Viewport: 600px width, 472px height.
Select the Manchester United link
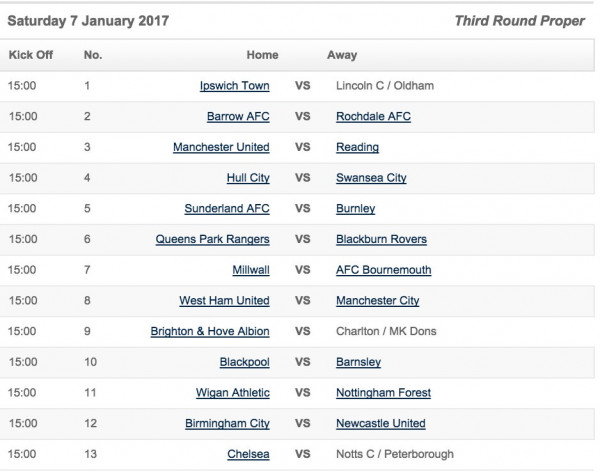click(x=221, y=147)
